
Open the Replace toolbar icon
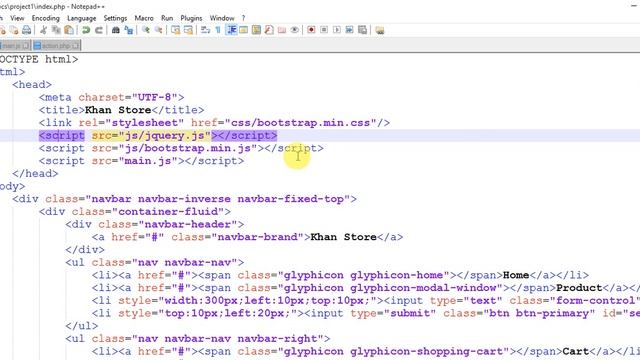(x=129, y=30)
